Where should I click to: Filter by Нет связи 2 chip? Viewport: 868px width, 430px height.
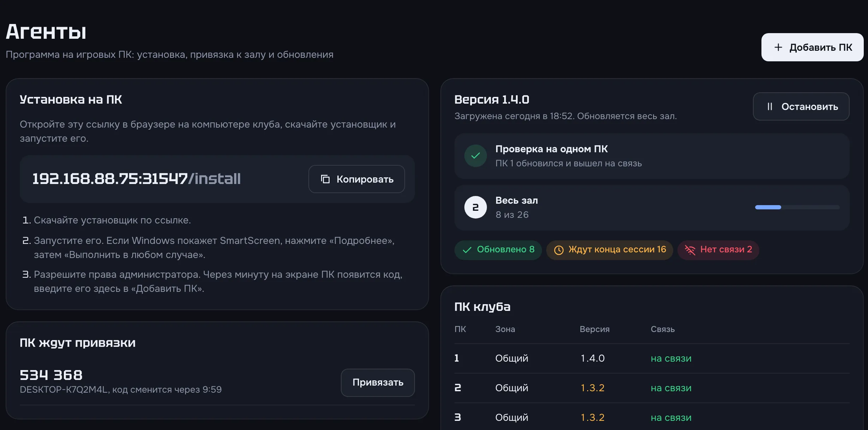coord(718,250)
